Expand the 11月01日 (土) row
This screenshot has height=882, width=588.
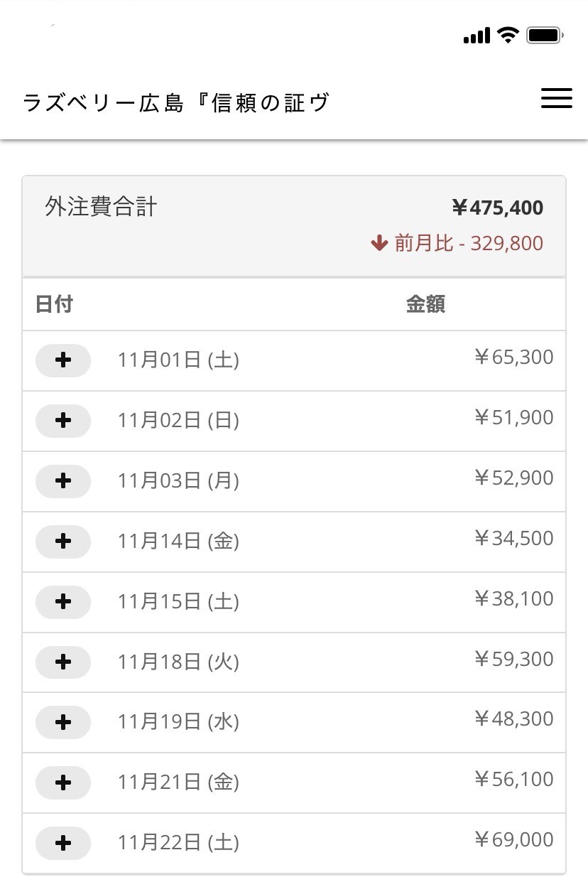(63, 360)
